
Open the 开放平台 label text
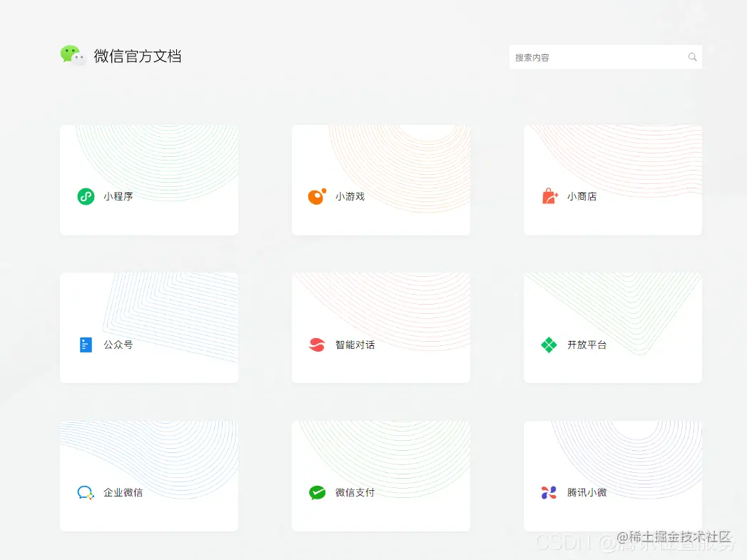586,345
